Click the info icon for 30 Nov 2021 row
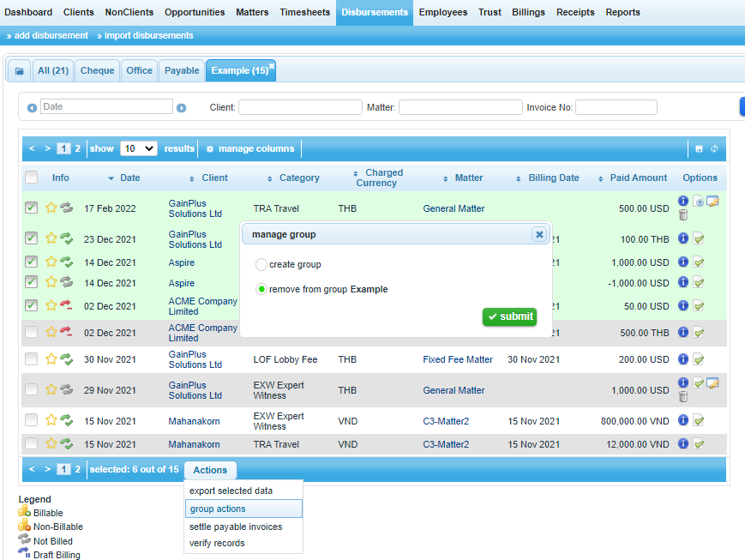This screenshot has width=745, height=560. 683,358
